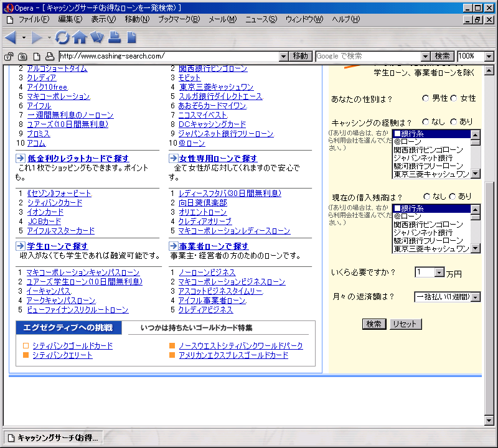
Task: Click the page scrollbar up arrow
Action: pos(489,70)
